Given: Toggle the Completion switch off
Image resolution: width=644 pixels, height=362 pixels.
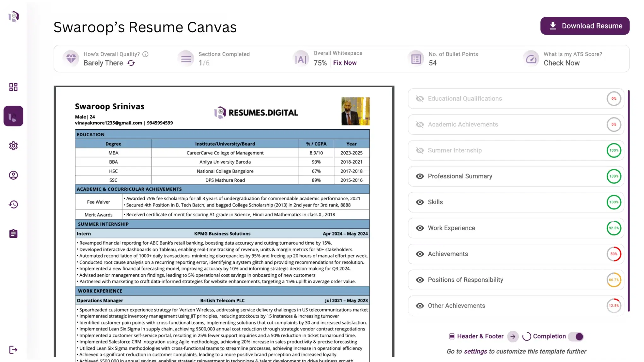Looking at the screenshot, I should click(x=576, y=336).
